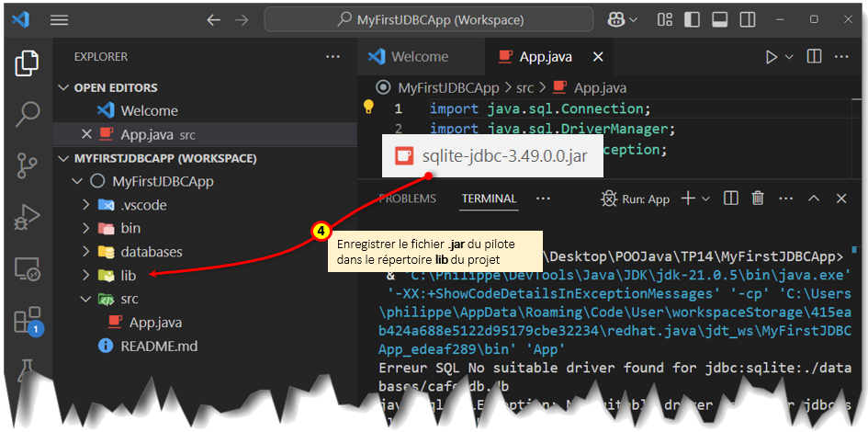The height and width of the screenshot is (432, 868).
Task: Switch to the PROBLEMS panel tab
Action: (x=408, y=199)
